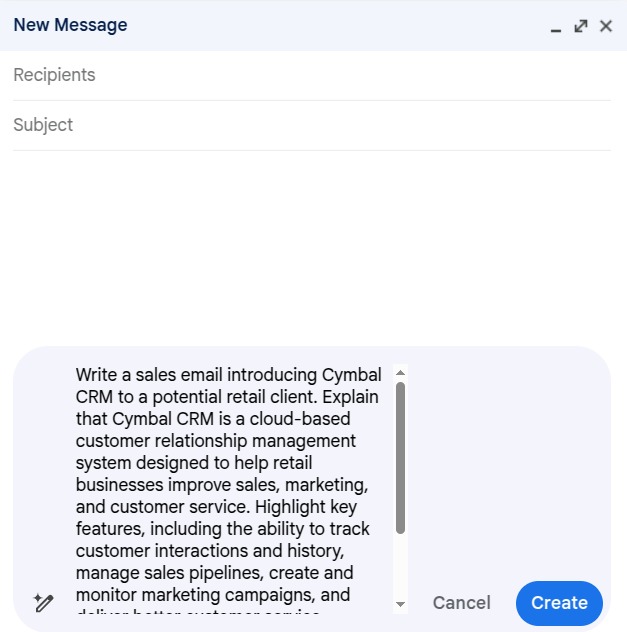
Task: Click the scrollbar up arrow in the prompt
Action: pyautogui.click(x=401, y=373)
